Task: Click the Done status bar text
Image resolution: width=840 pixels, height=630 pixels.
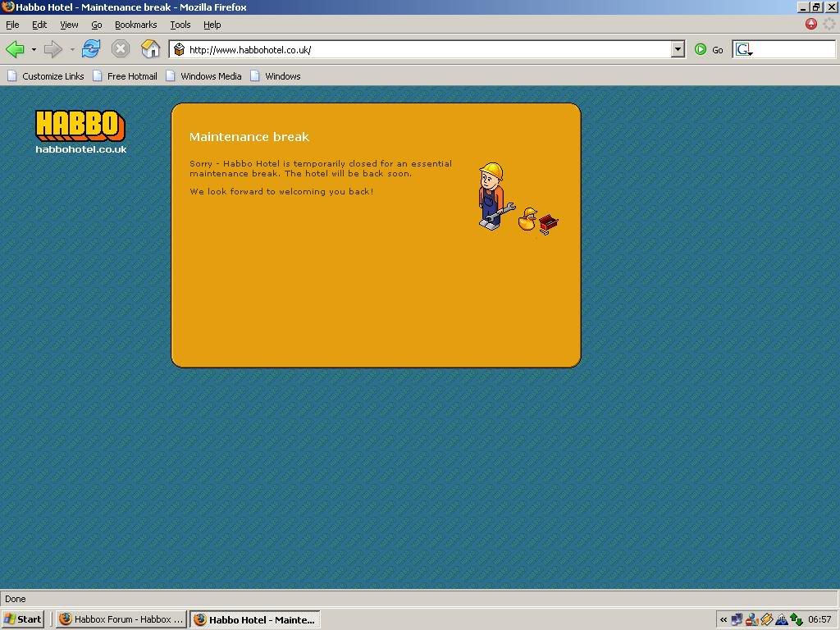Action: tap(16, 599)
